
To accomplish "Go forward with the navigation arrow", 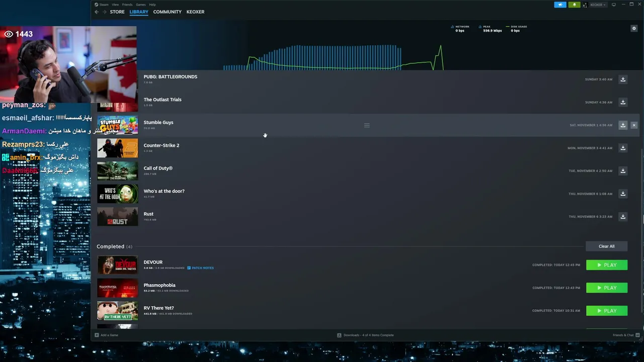I will [104, 12].
